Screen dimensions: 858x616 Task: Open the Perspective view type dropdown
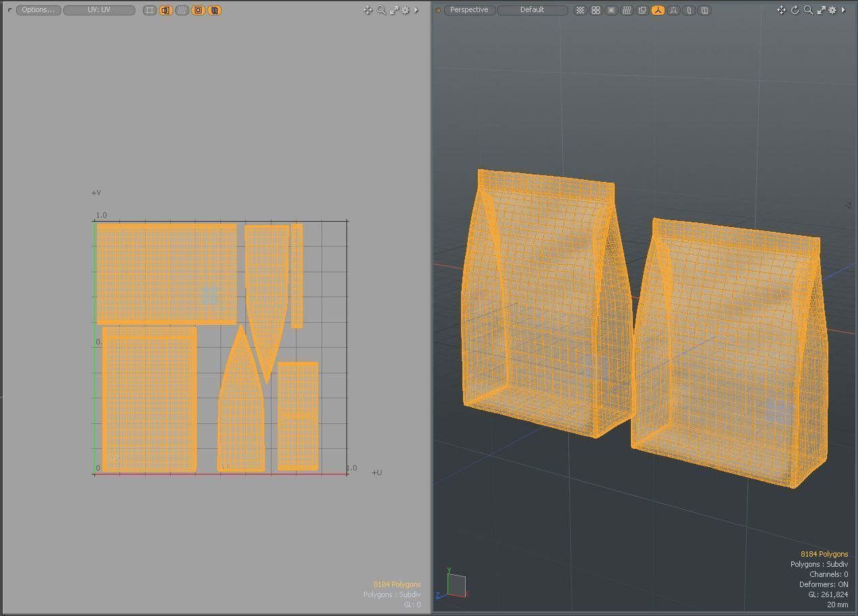point(469,10)
